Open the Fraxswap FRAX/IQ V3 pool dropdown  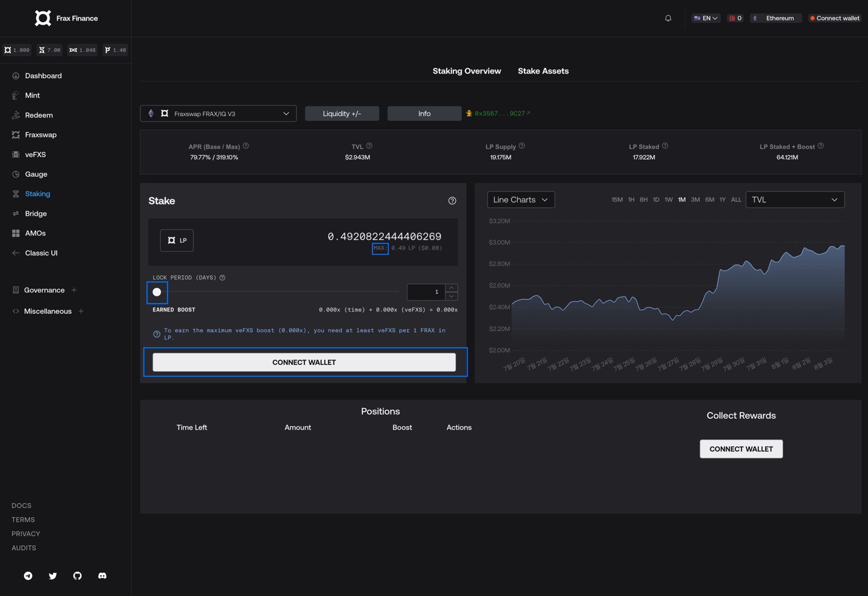tap(218, 114)
